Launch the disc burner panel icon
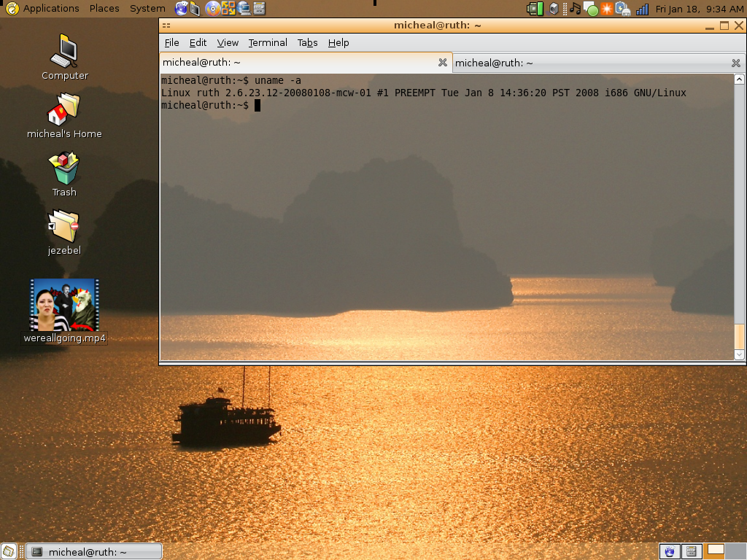 pos(212,9)
